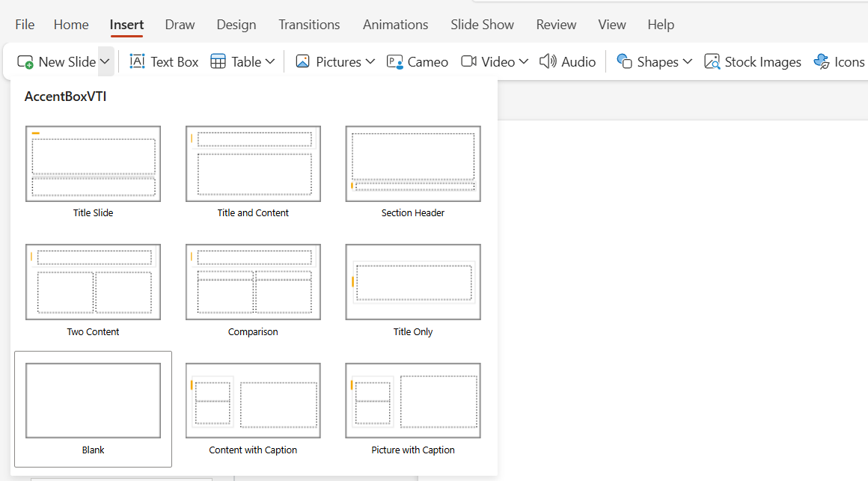The width and height of the screenshot is (868, 481).
Task: Select the Picture with Caption layout
Action: tap(412, 400)
